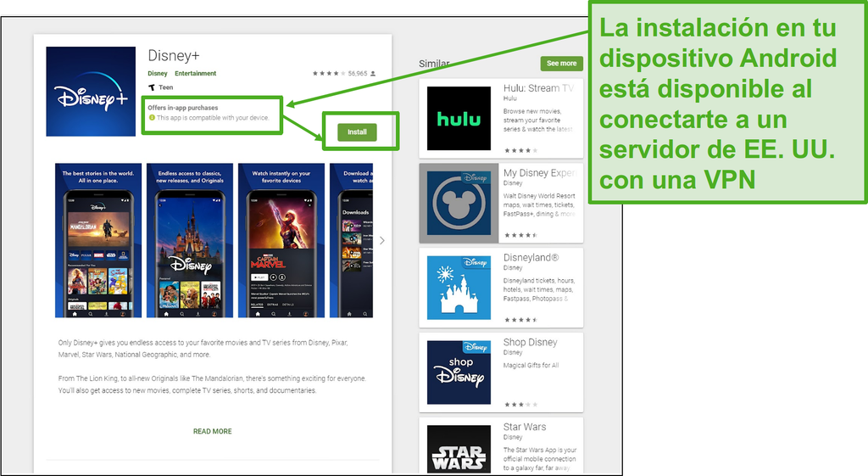Click the See more button
Viewport: 868px width, 476px height.
[x=561, y=63]
